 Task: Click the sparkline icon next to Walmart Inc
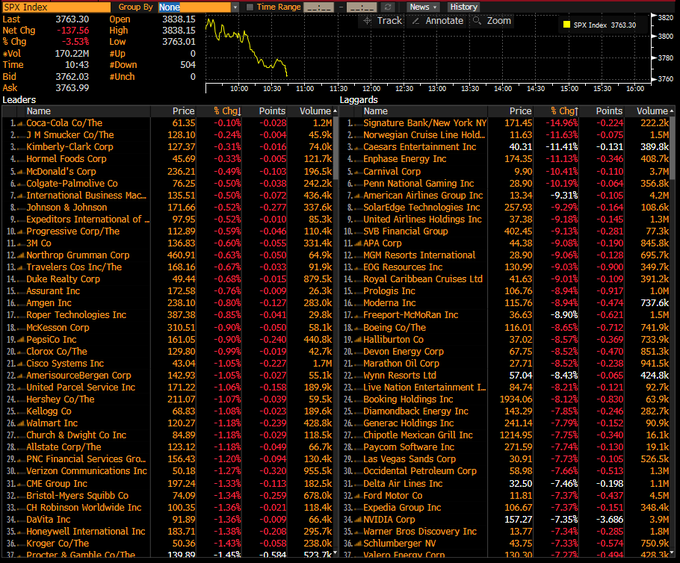coord(20,423)
